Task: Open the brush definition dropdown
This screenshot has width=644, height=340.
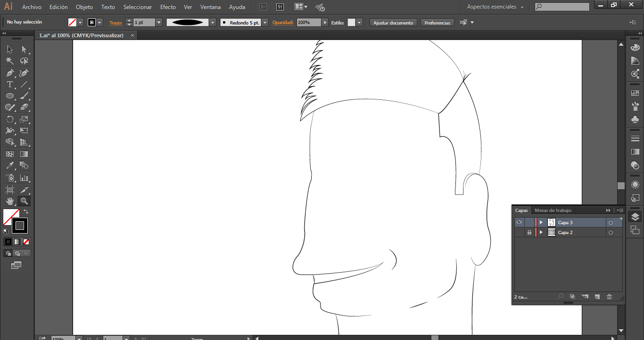Action: [x=265, y=23]
